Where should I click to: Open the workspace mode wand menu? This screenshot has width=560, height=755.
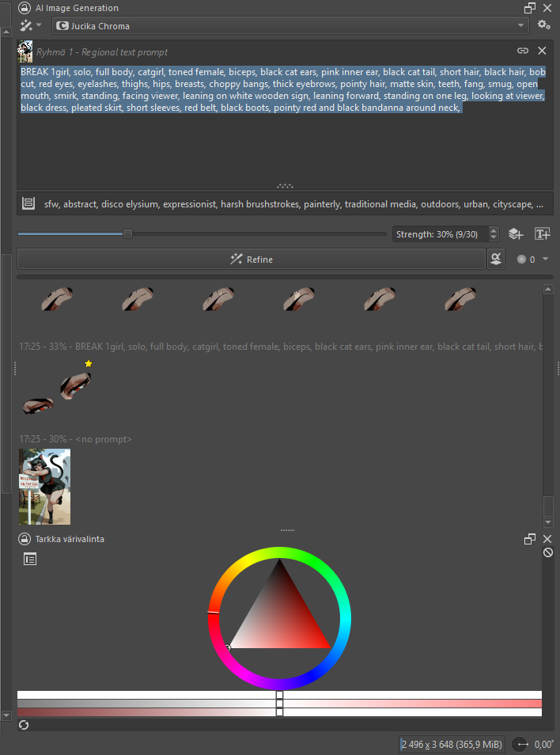coord(30,26)
